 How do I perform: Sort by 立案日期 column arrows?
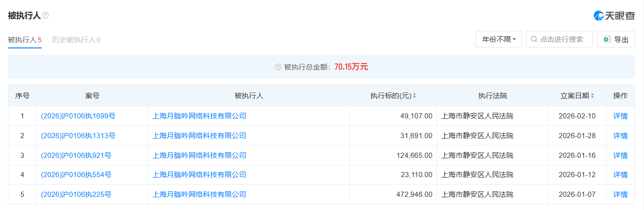point(592,96)
